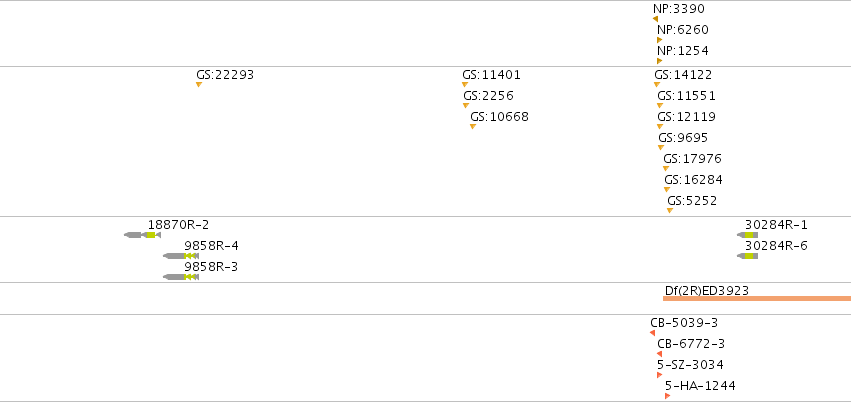Click the 5-SZ-3034 arrow marker

pos(659,375)
